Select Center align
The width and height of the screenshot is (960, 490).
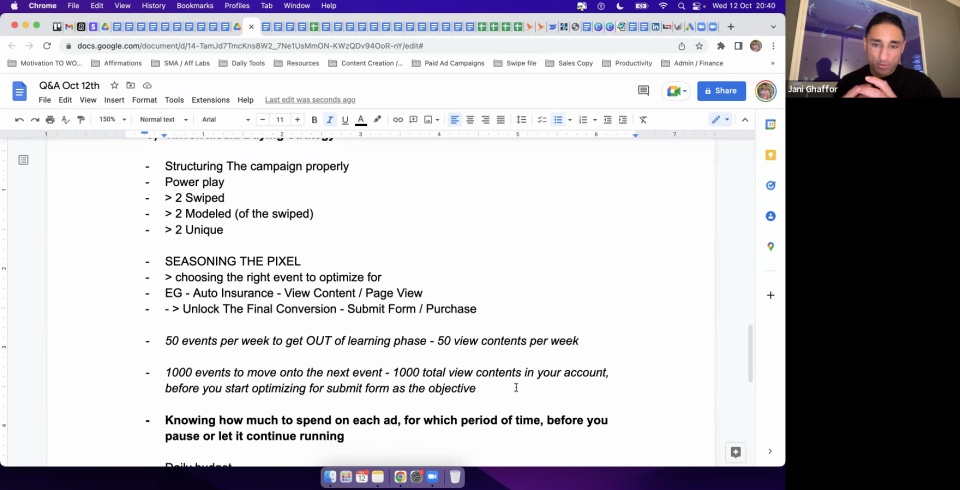(x=470, y=119)
